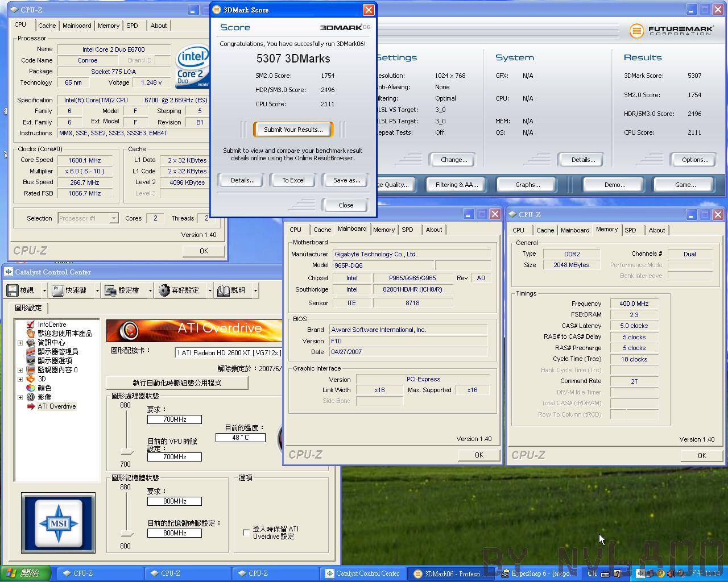Select Memory tab in the CPU-Z Mainboard window

(x=384, y=230)
